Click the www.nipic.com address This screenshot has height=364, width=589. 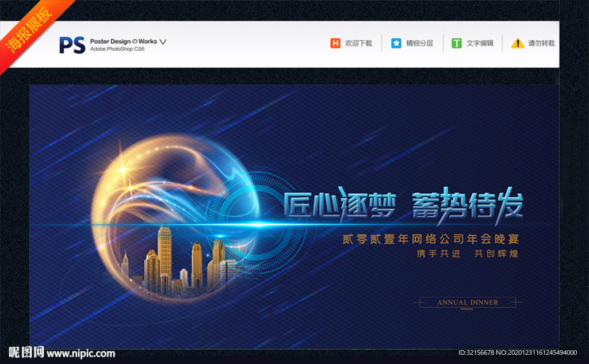pyautogui.click(x=81, y=354)
